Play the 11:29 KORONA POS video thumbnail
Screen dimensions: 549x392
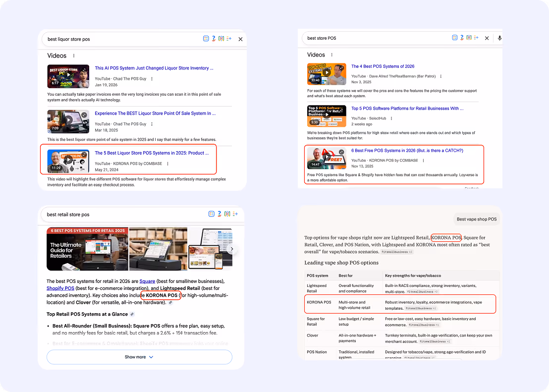coord(68,161)
